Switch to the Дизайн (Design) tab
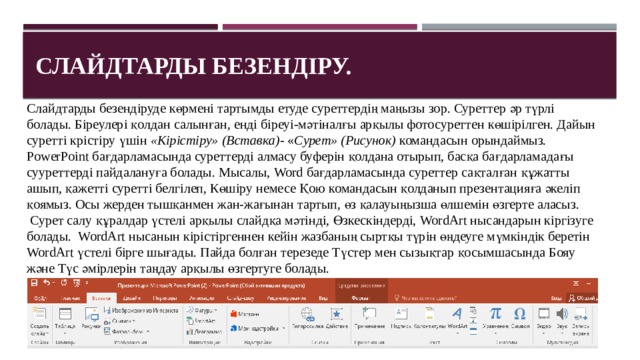This screenshot has height=360, width=640. pyautogui.click(x=131, y=298)
